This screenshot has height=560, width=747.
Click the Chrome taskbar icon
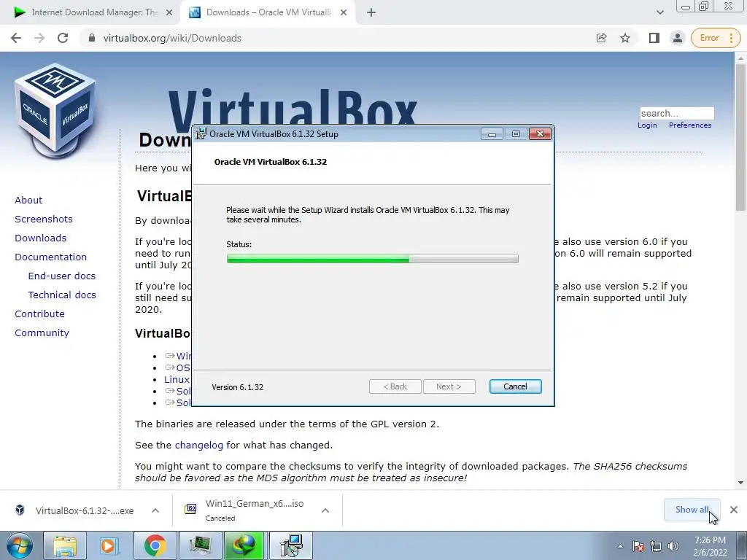click(x=155, y=545)
